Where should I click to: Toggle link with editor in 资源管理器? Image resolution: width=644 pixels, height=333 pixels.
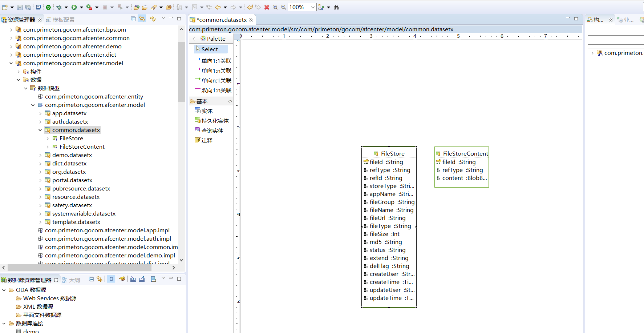pos(142,19)
